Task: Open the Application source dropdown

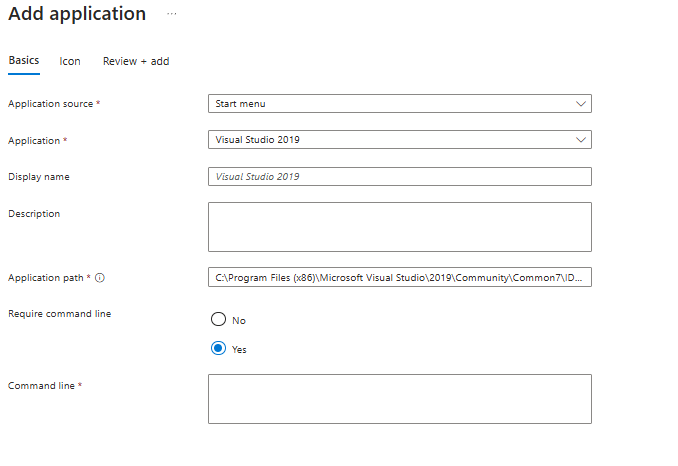Action: tap(400, 104)
